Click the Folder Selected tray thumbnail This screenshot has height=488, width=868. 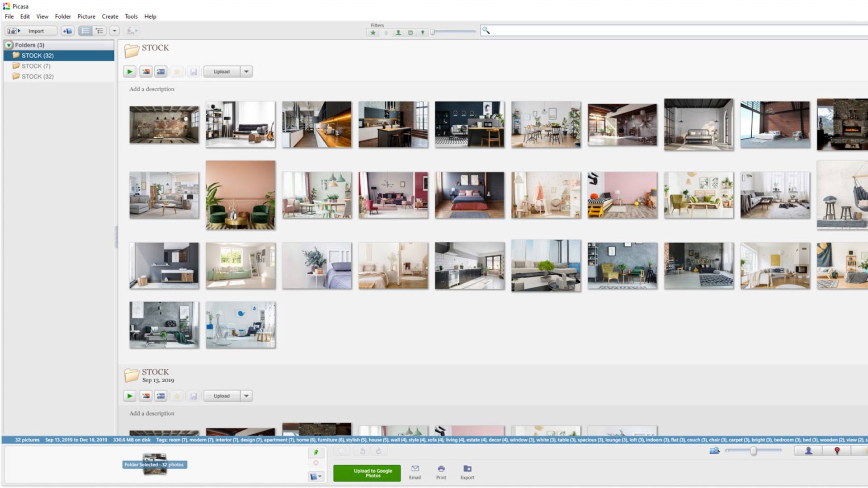(155, 465)
